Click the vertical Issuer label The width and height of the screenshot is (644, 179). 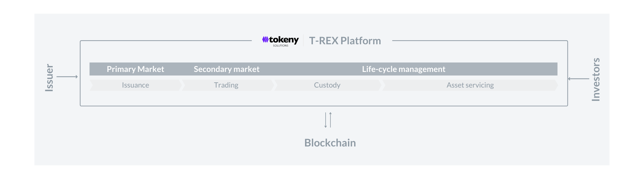coord(49,77)
